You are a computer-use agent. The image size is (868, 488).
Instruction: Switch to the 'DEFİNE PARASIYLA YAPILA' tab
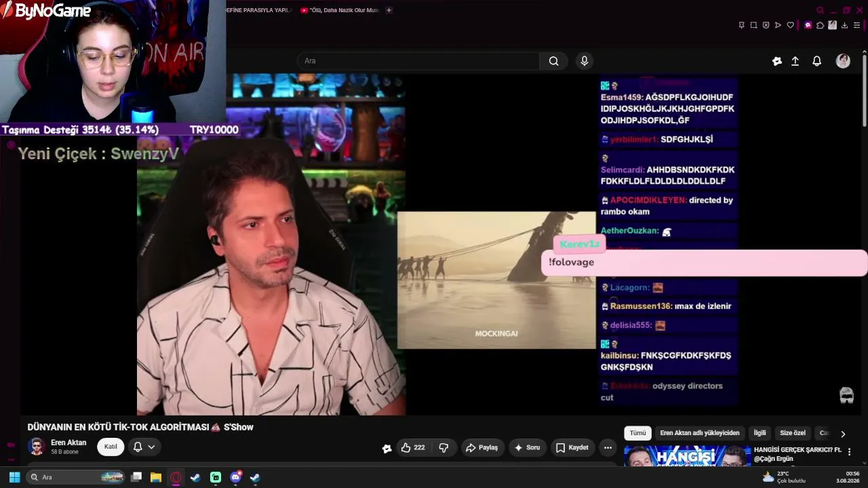pyautogui.click(x=260, y=10)
